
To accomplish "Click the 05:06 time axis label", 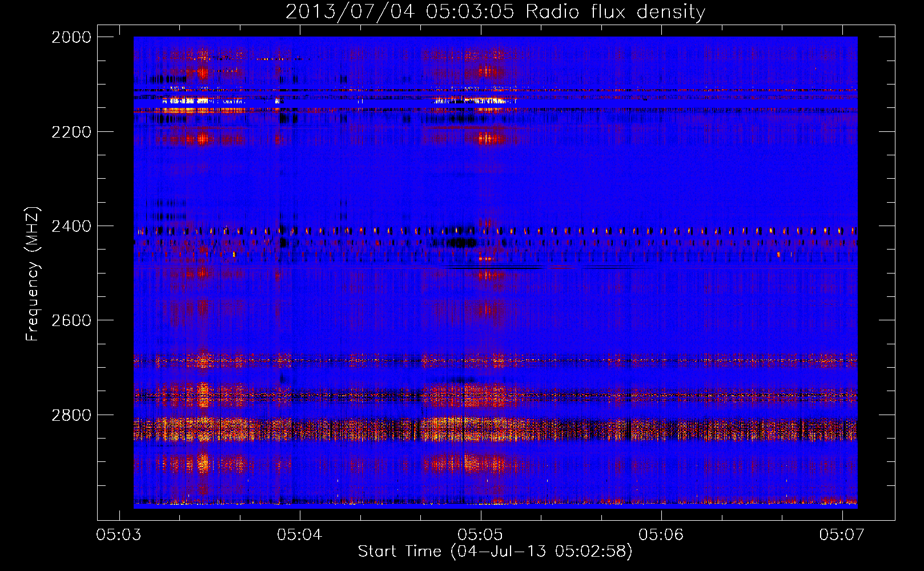I will point(661,534).
